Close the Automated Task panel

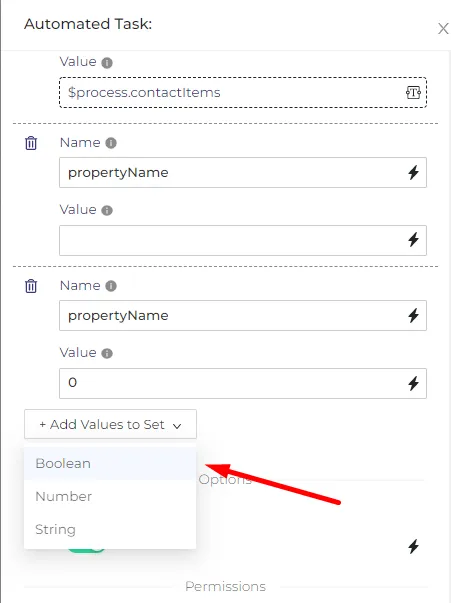point(443,28)
